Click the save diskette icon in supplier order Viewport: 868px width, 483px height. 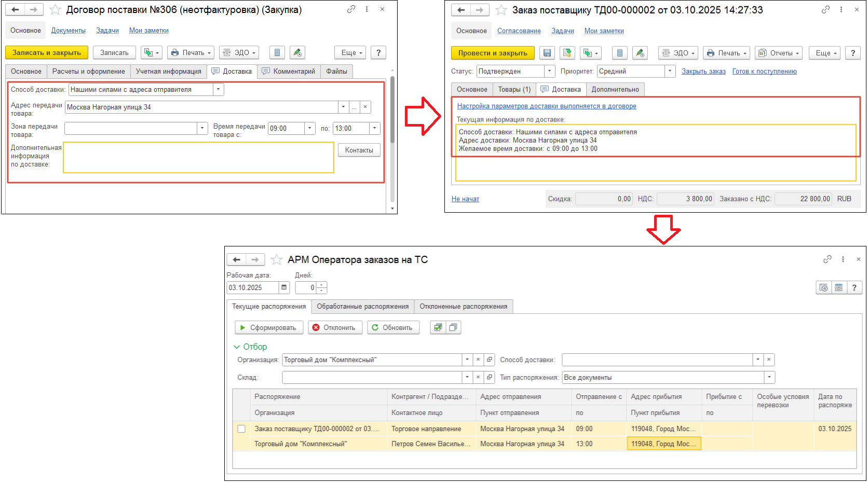547,53
